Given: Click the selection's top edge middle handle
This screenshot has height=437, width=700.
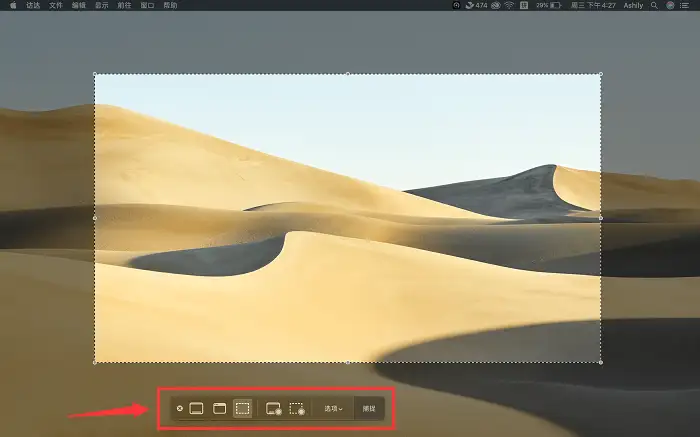Looking at the screenshot, I should 348,74.
